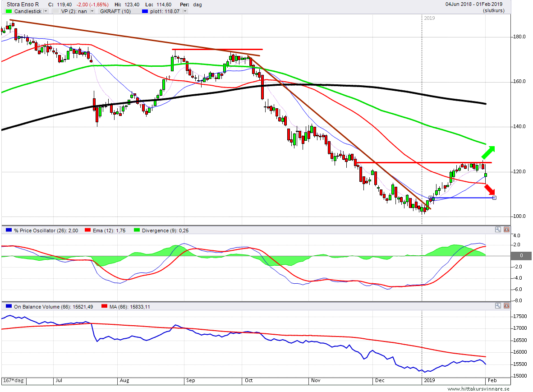Click the 100.0 price axis label

click(x=519, y=216)
